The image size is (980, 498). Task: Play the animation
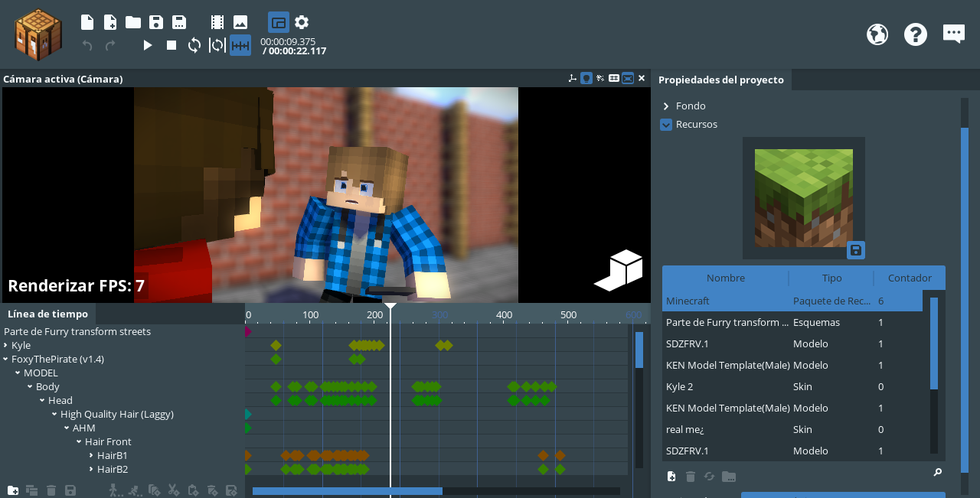tap(148, 45)
